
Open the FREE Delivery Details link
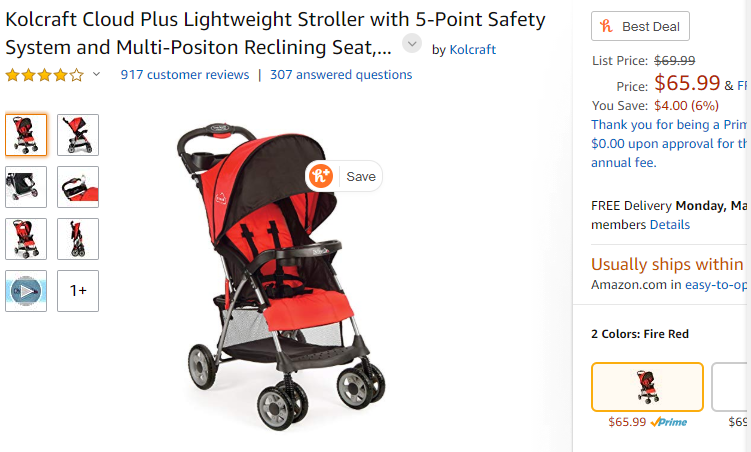coord(670,225)
